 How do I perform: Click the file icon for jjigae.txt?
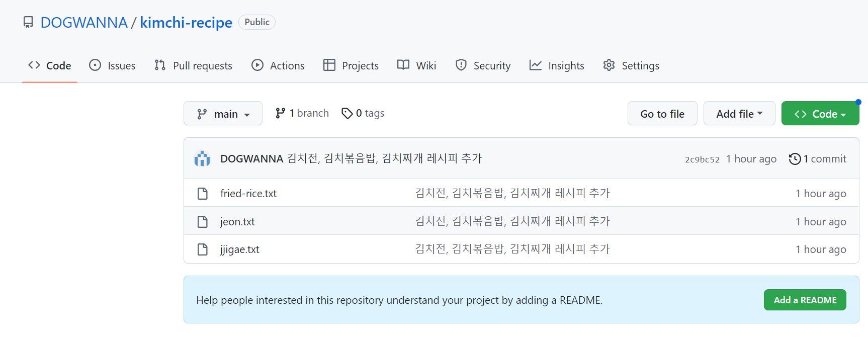pos(203,249)
